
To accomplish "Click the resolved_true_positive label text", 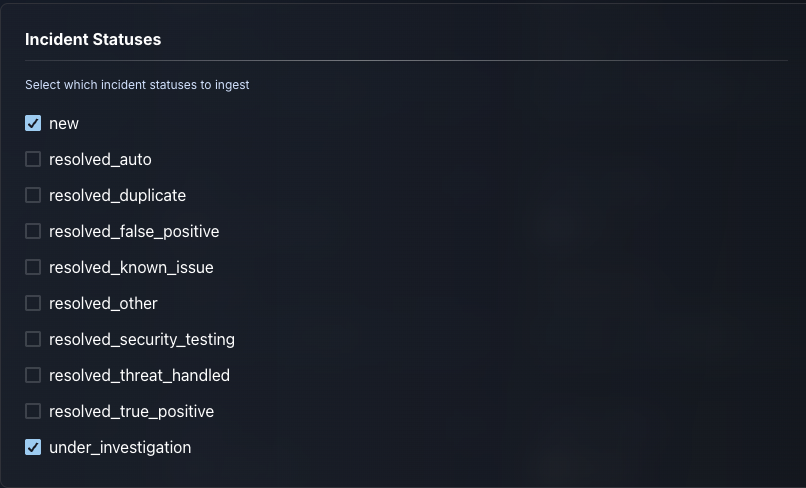I will pos(131,411).
